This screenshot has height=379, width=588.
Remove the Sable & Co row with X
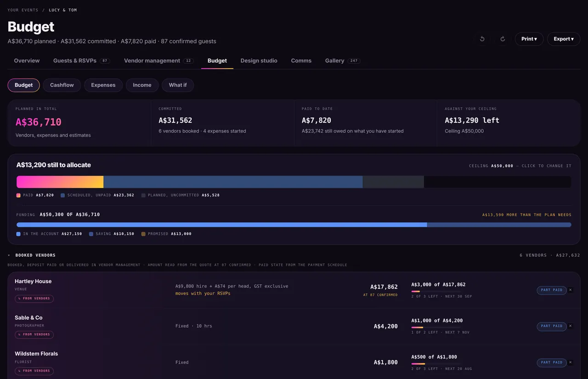click(x=571, y=326)
